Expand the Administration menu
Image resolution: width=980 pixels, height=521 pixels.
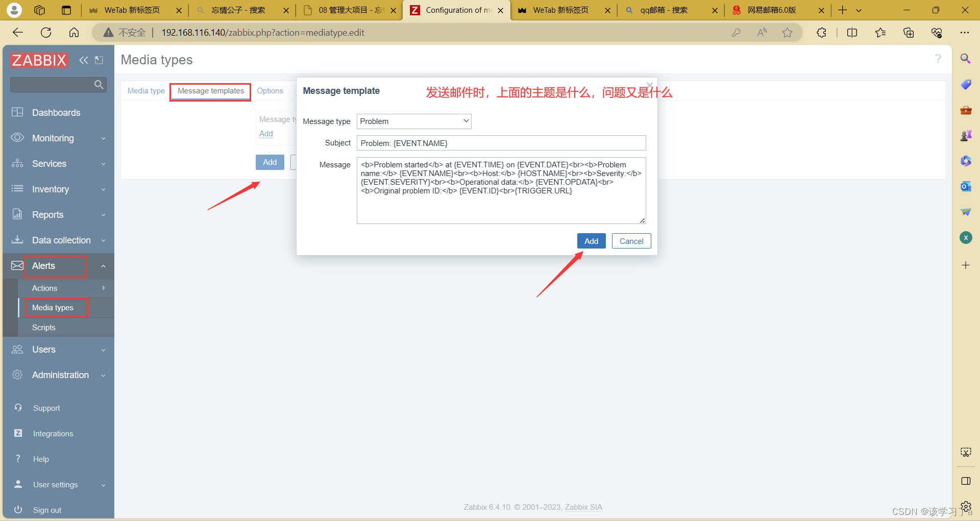click(x=59, y=375)
